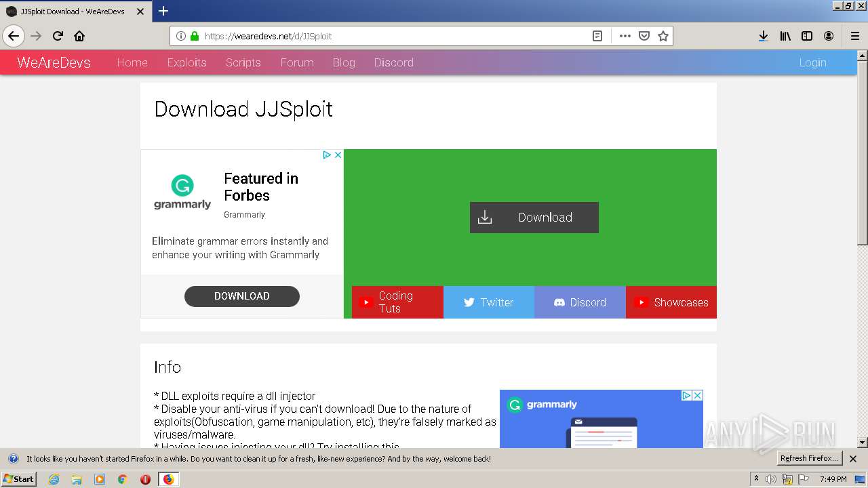Viewport: 868px width, 488px height.
Task: Click the Download JJSploit page heading
Action: [x=243, y=109]
